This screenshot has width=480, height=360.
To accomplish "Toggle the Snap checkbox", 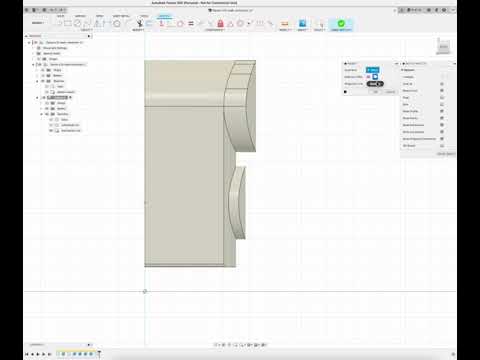I will tap(442, 98).
